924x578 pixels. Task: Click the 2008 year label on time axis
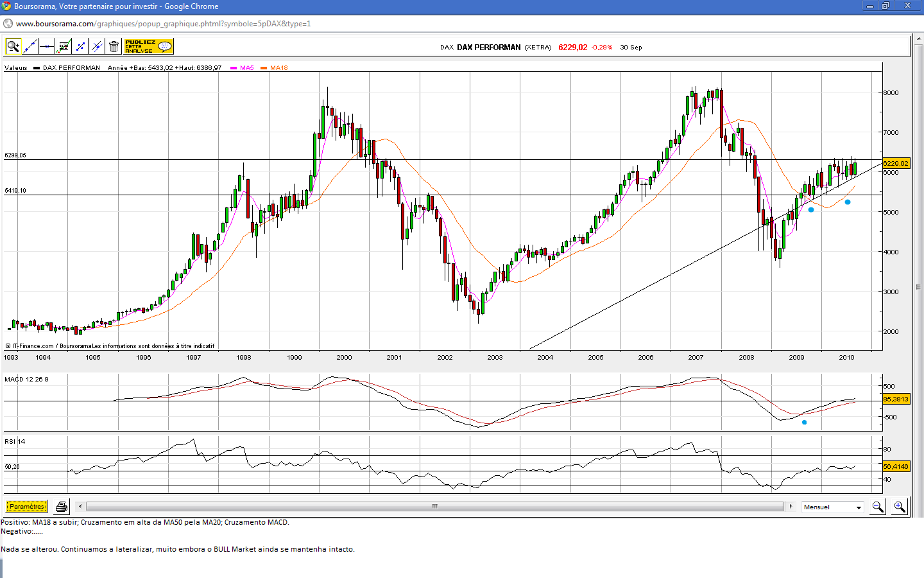tap(746, 358)
